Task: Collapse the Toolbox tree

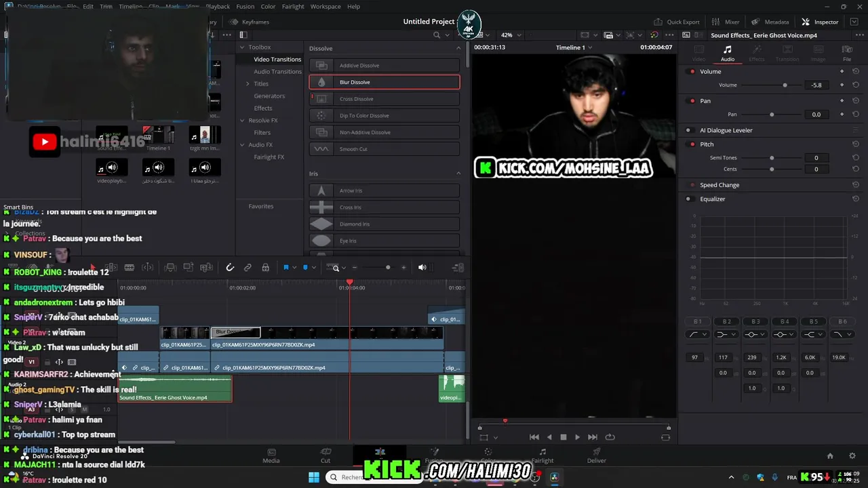Action: click(x=242, y=47)
